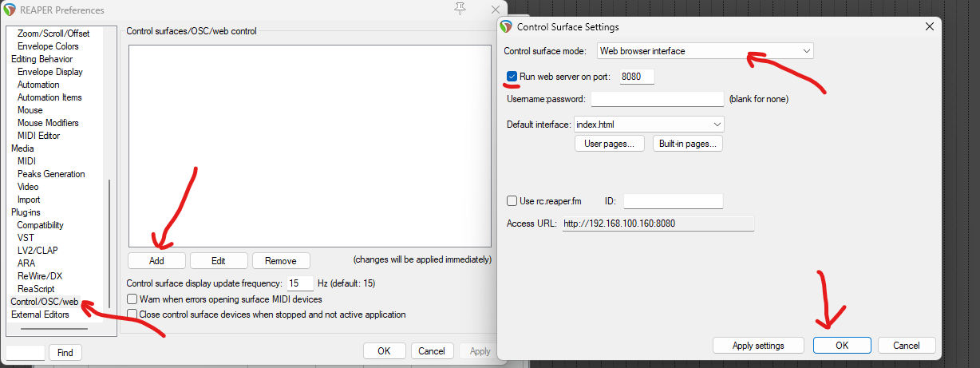Select Zoom/Scroll/Offset preferences page
Screen dimensions: 980x368
coord(53,34)
